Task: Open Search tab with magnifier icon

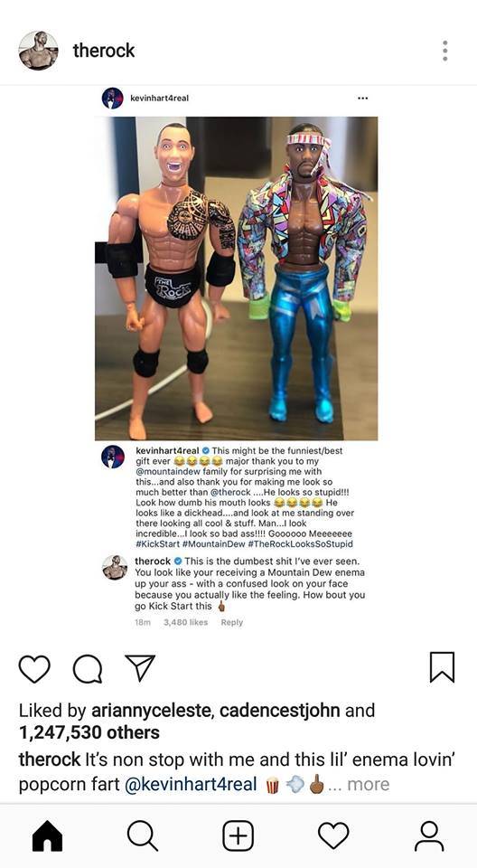Action: pyautogui.click(x=143, y=835)
